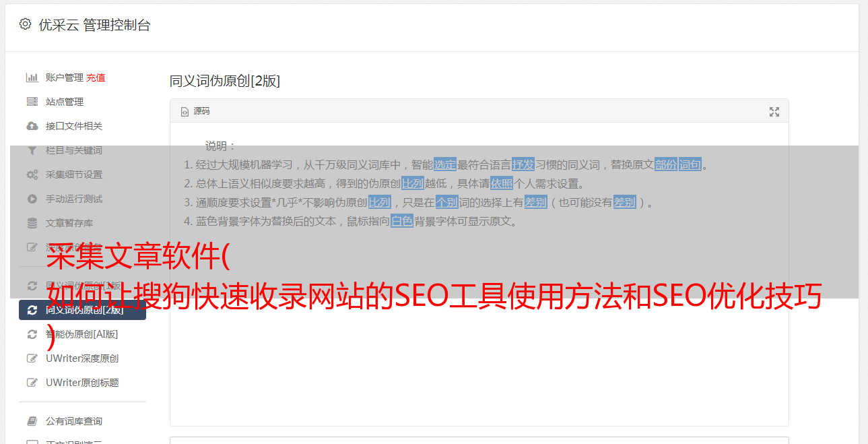Click the highlighted word 选定 in text

[445, 164]
